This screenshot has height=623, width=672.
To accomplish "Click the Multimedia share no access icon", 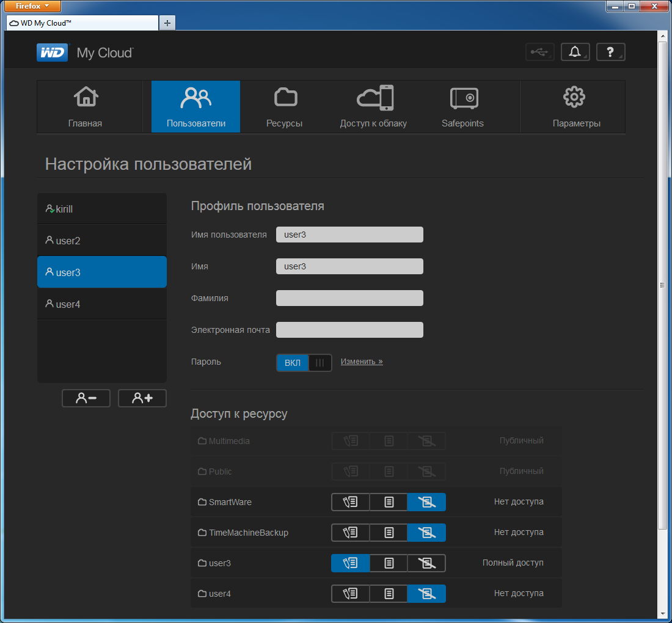I will click(426, 440).
